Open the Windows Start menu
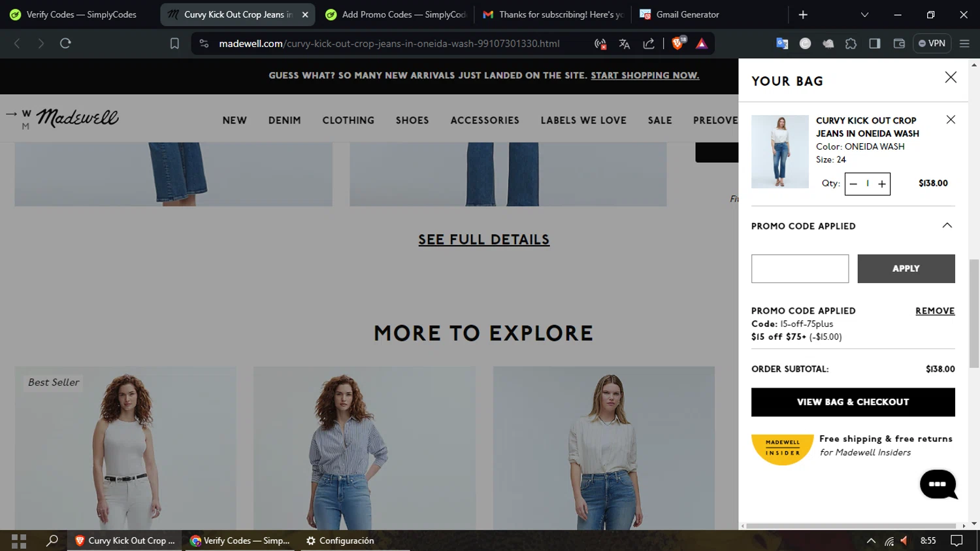Screen dimensions: 980x551 click(19, 541)
